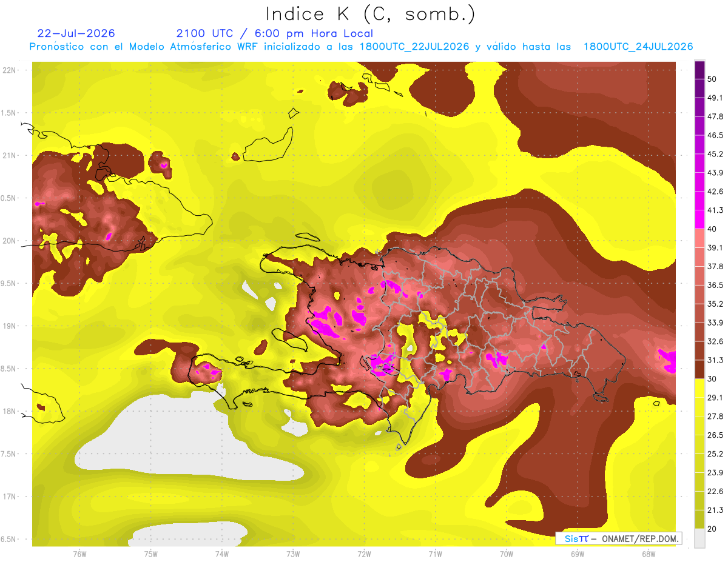Pick the dark purple colorbar segment above 50
Screen dimensions: 728x562
pos(700,70)
